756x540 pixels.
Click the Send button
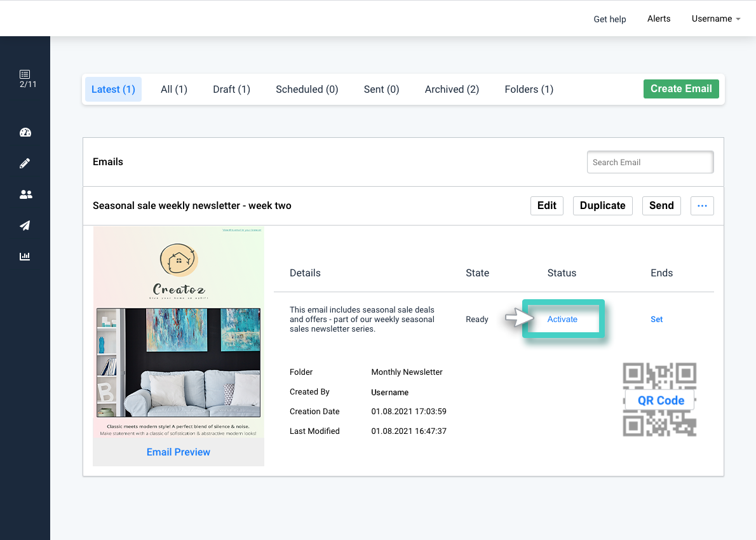click(x=661, y=206)
